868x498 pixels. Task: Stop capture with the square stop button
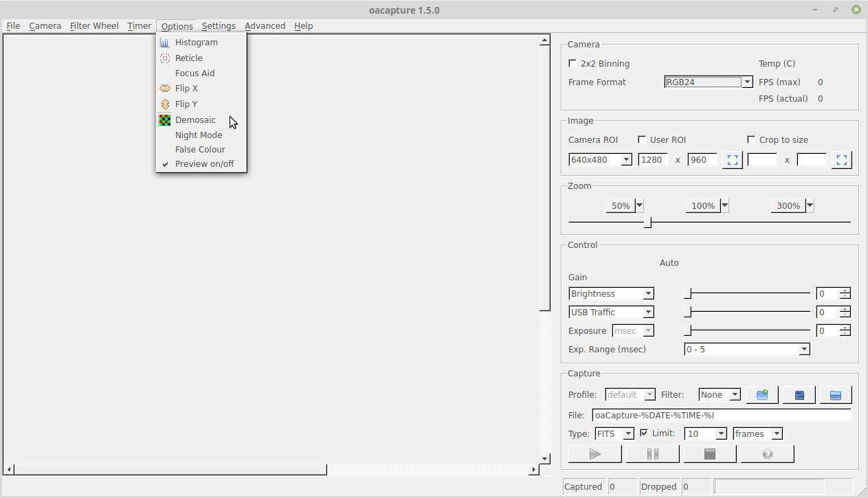710,454
